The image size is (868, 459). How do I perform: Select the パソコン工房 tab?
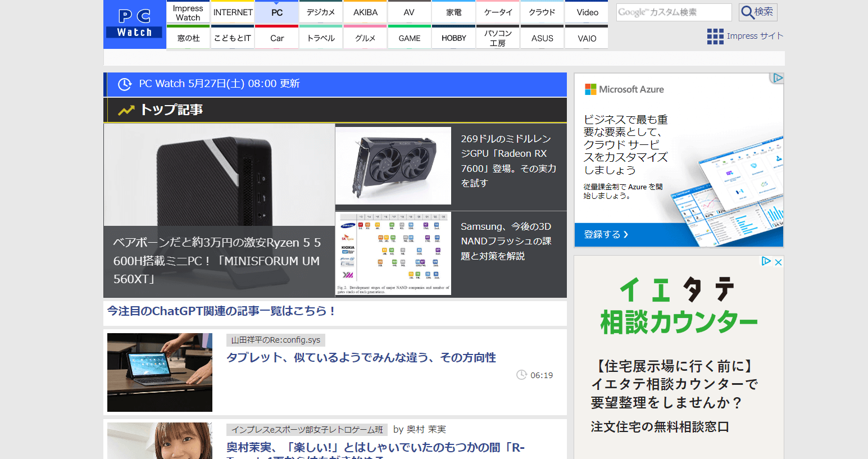(x=498, y=38)
